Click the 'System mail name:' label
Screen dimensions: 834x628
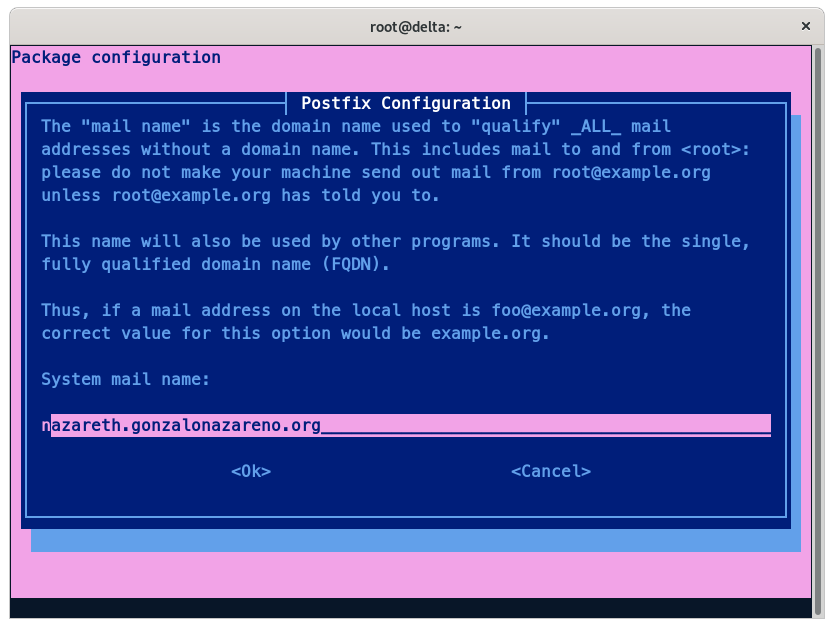(125, 379)
